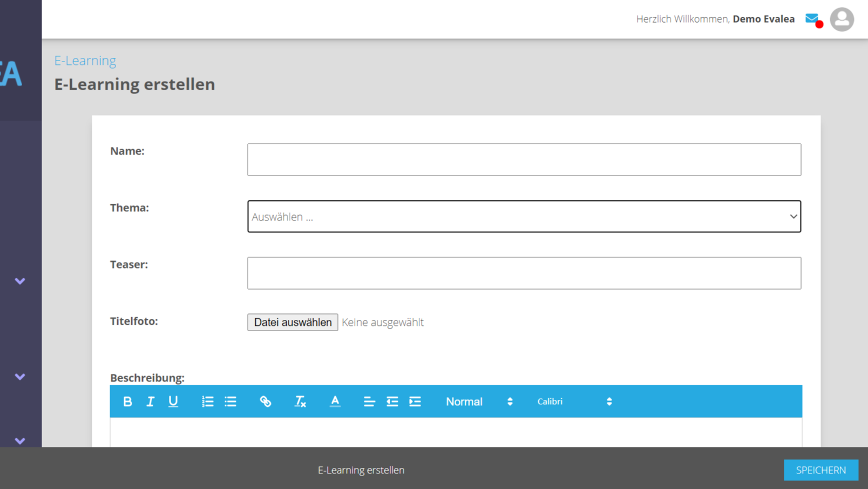Click the Datei auswählen button

tap(293, 322)
